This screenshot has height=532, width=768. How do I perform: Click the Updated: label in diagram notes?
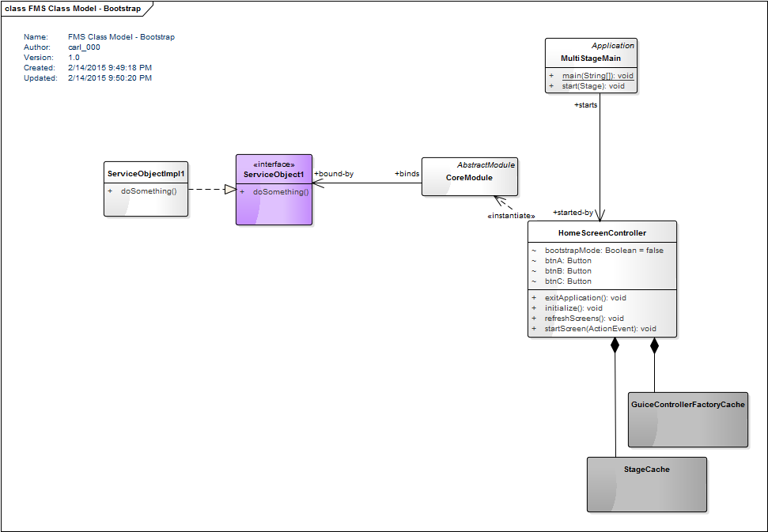click(40, 77)
